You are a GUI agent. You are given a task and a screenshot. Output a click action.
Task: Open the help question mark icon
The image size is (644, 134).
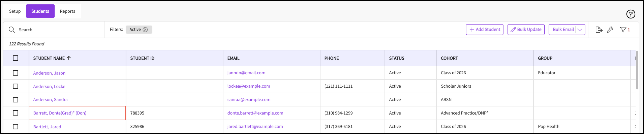[631, 14]
